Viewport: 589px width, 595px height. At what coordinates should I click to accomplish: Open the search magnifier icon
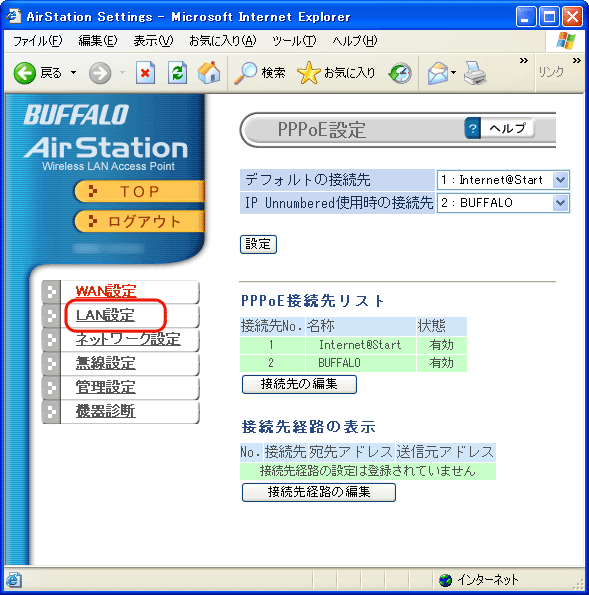(246, 73)
